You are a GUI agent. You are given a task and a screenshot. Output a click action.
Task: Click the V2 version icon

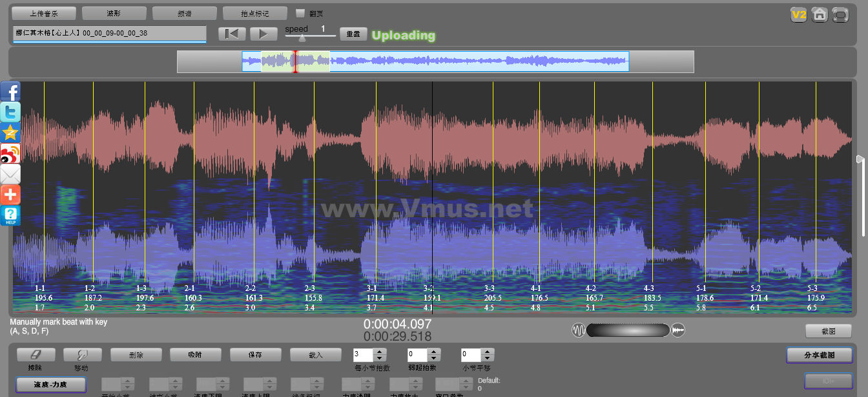tap(799, 14)
